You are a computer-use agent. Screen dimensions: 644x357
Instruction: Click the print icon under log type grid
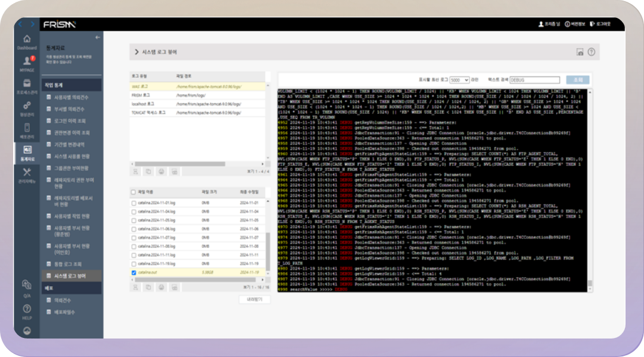point(161,172)
